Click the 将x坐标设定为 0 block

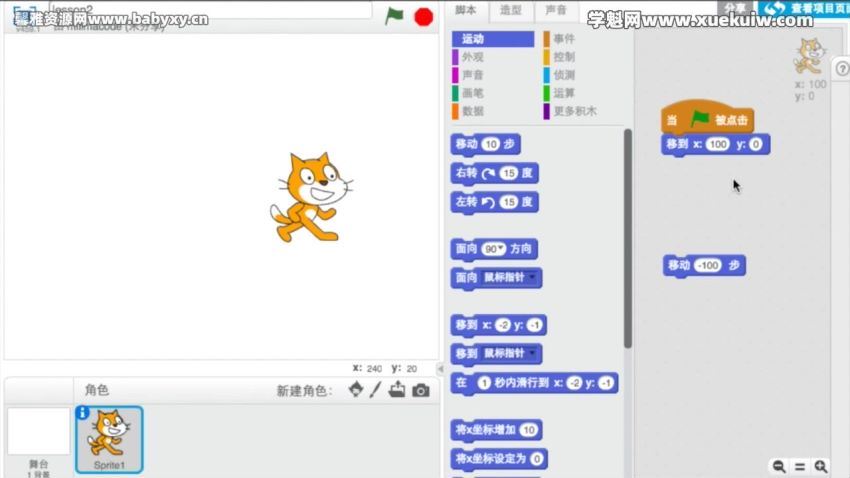(x=499, y=459)
